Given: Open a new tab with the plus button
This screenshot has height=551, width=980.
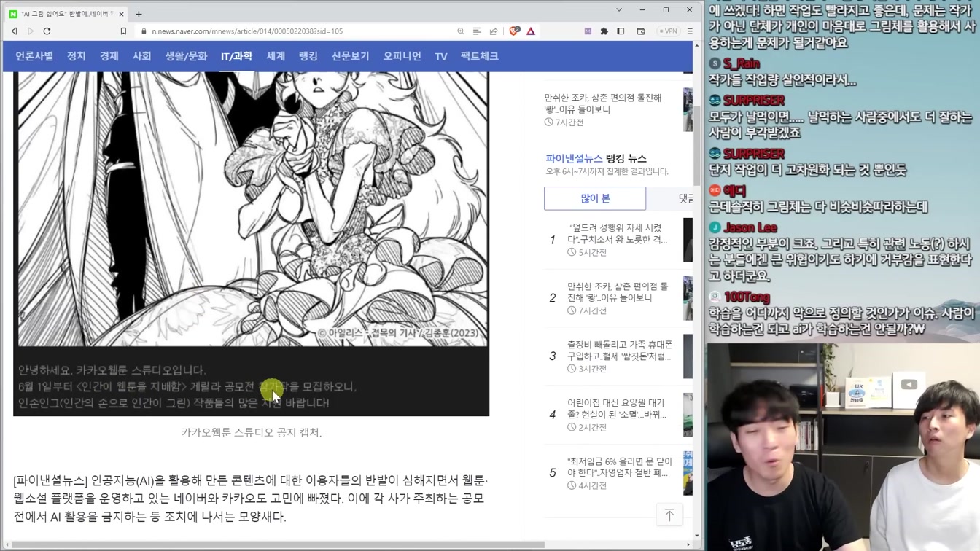Looking at the screenshot, I should point(139,14).
